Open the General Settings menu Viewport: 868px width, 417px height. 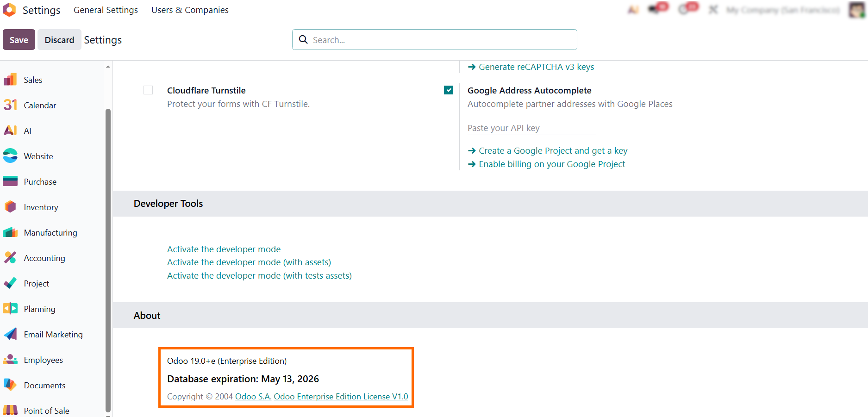coord(106,10)
